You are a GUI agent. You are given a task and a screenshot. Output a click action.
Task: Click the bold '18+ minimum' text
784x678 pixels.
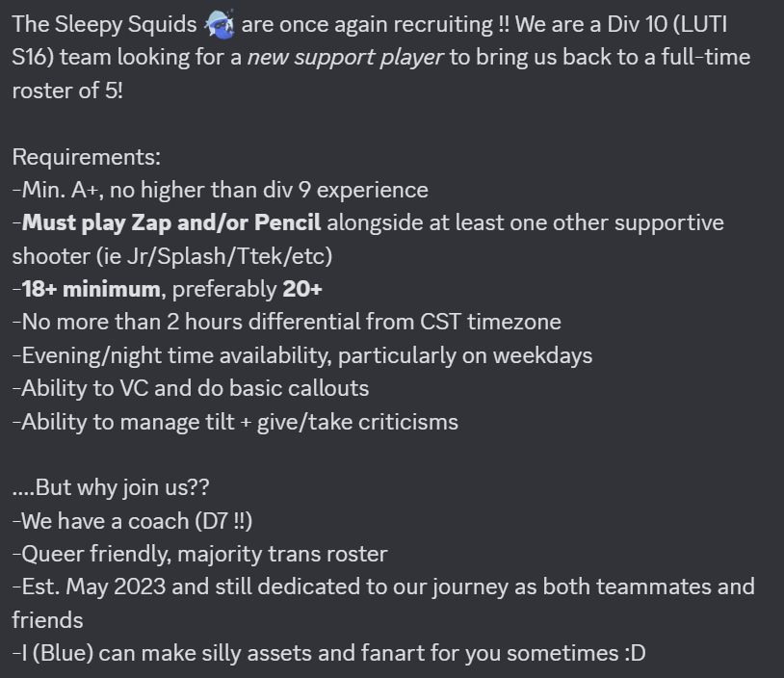tap(91, 289)
